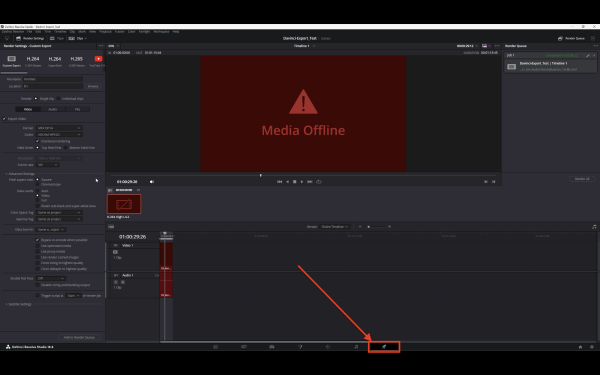Open the Gamma Tag dropdown
Viewport: 600px width, 375px height.
click(59, 219)
